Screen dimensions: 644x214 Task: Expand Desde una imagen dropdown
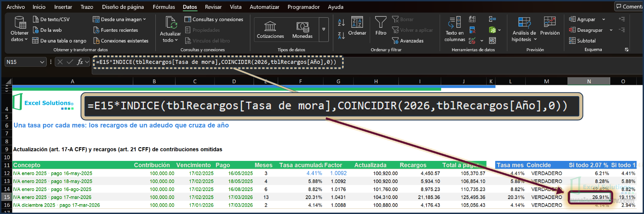coord(144,19)
